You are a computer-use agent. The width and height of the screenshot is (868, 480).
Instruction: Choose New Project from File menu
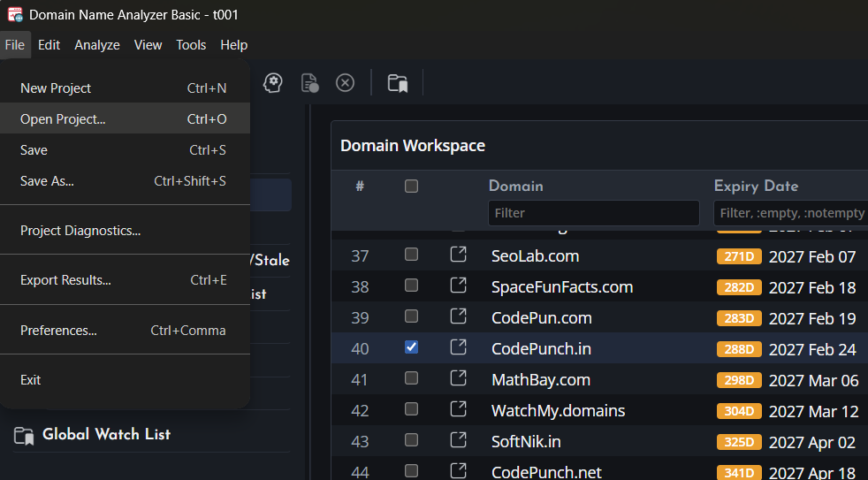[x=126, y=88]
